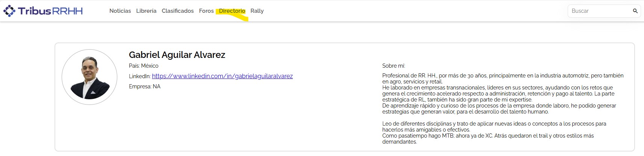The height and width of the screenshot is (156, 644).
Task: Click the Empresa: NA line
Action: click(145, 86)
